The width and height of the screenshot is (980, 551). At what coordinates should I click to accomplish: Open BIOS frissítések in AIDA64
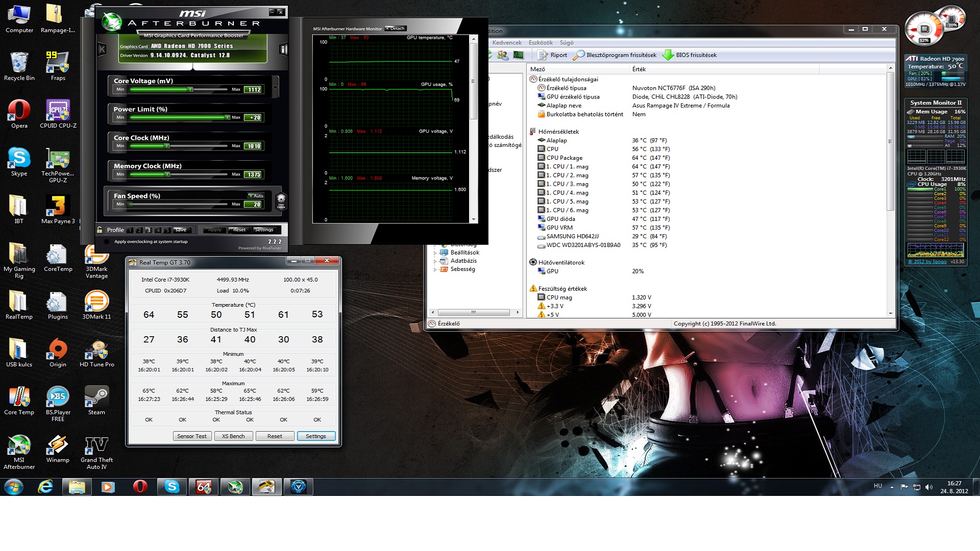tap(690, 55)
